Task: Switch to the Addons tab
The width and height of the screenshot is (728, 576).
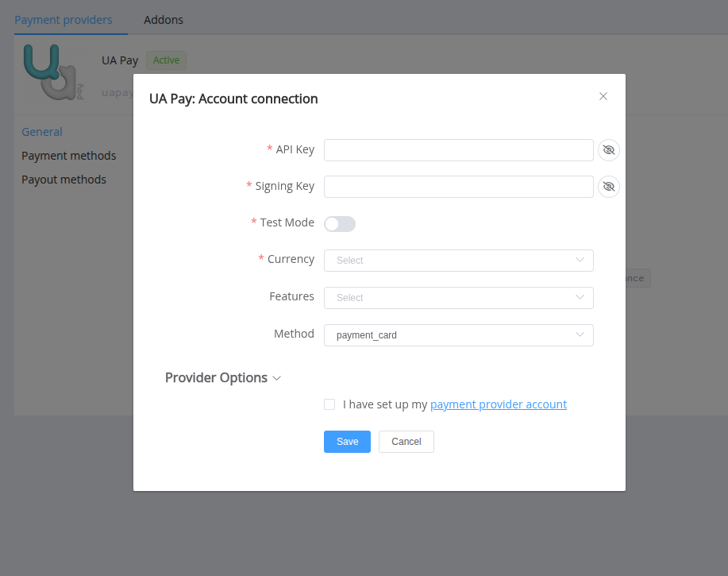Action: pos(164,20)
